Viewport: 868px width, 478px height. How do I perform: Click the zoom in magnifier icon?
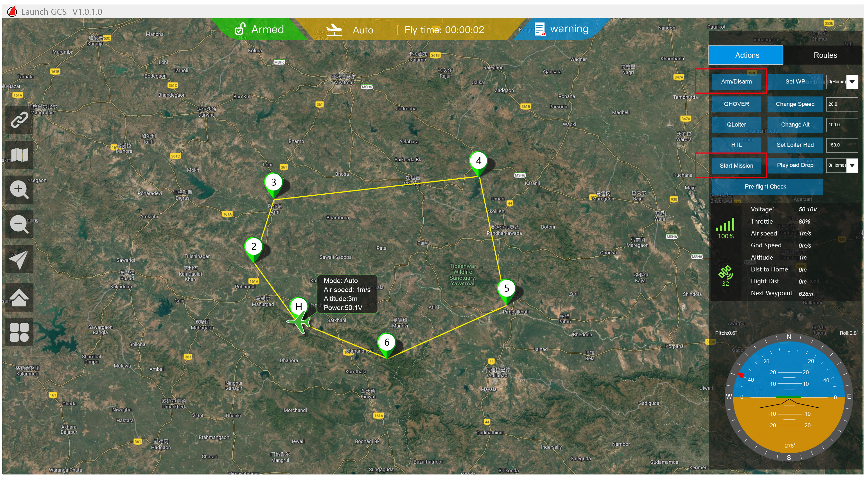coord(19,190)
